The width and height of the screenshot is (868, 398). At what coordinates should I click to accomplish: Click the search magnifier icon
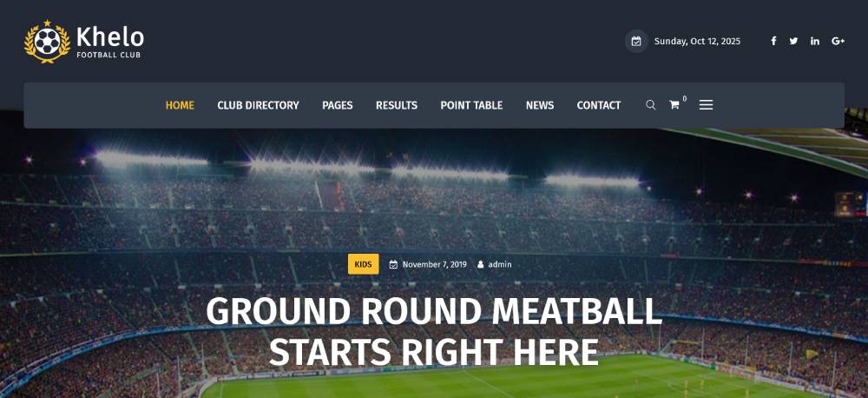pyautogui.click(x=650, y=105)
